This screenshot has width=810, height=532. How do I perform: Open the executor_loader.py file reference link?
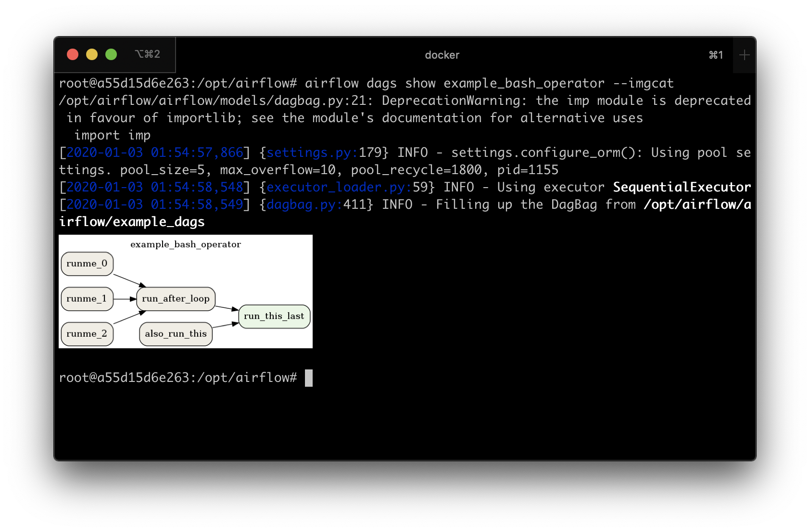click(336, 187)
